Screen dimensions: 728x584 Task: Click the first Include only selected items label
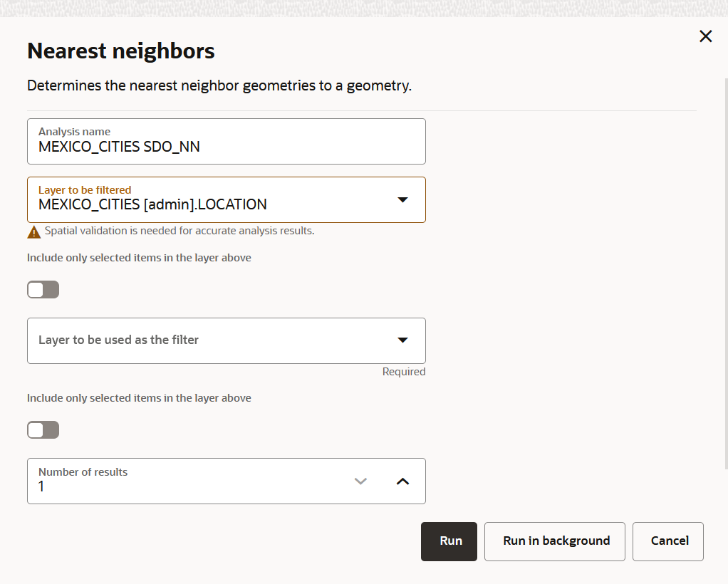(139, 258)
